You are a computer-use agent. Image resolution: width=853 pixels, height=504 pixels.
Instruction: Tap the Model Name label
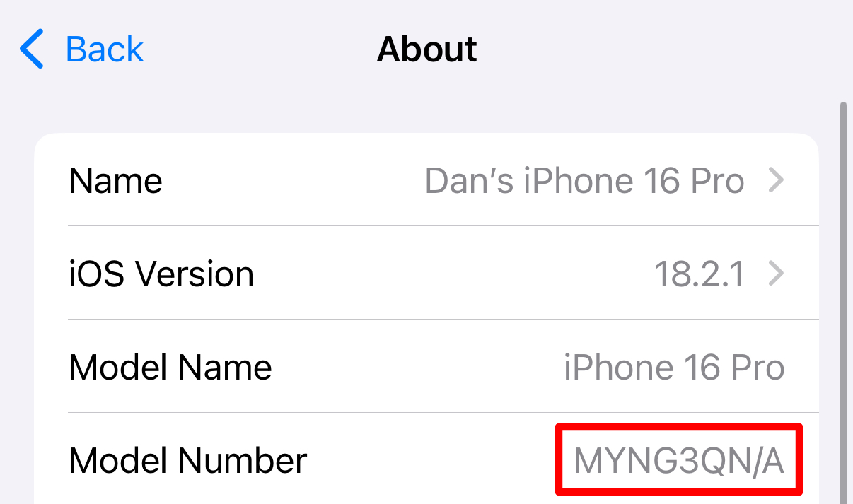coord(170,368)
